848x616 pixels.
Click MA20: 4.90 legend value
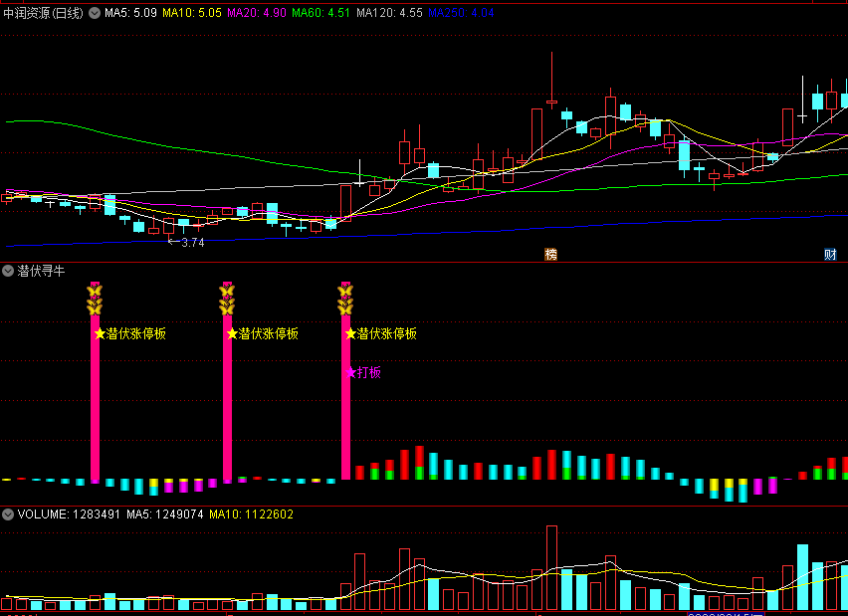pos(257,13)
